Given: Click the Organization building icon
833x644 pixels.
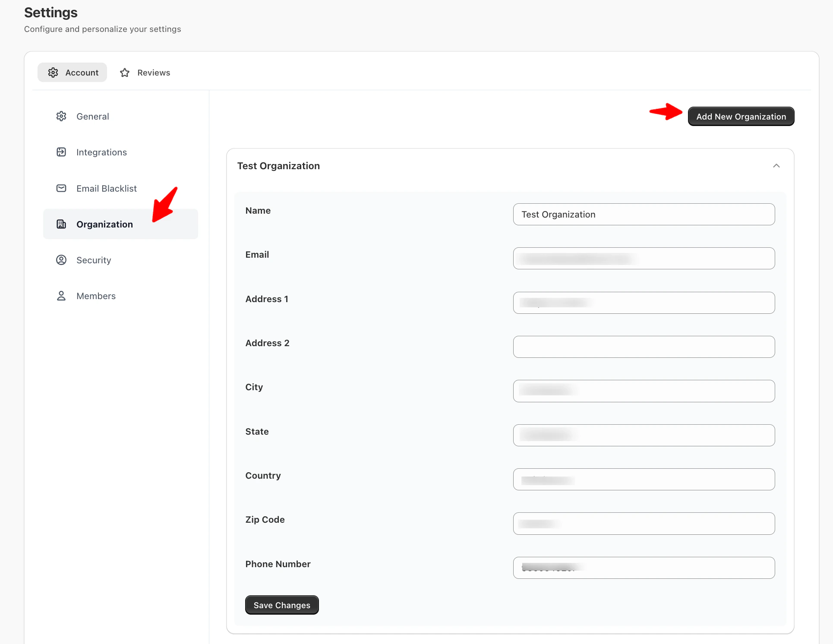Looking at the screenshot, I should pos(61,224).
